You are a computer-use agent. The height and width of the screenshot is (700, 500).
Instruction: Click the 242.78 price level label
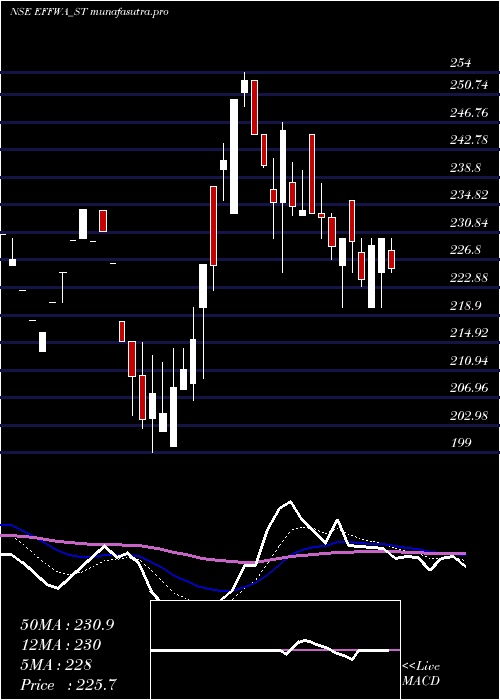(468, 141)
